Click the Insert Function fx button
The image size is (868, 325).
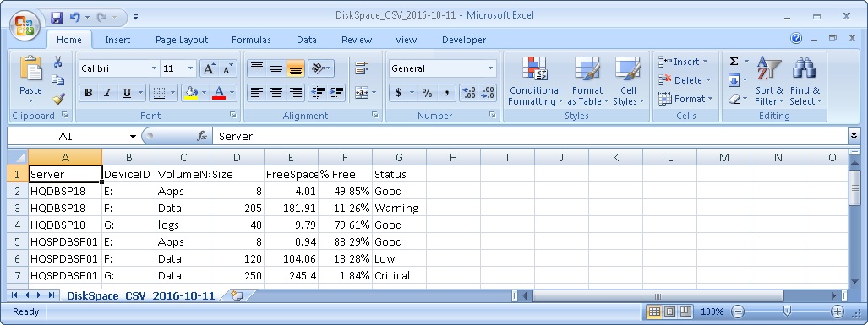(x=202, y=137)
